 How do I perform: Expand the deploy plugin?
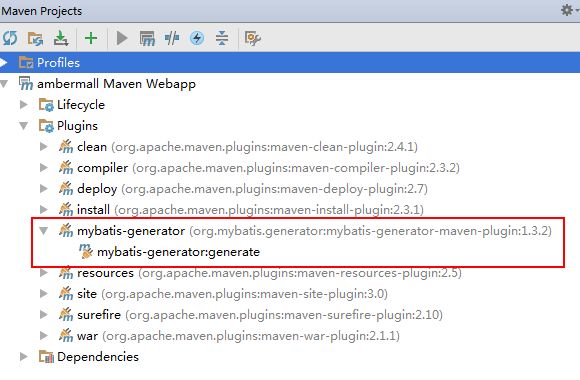tap(44, 189)
